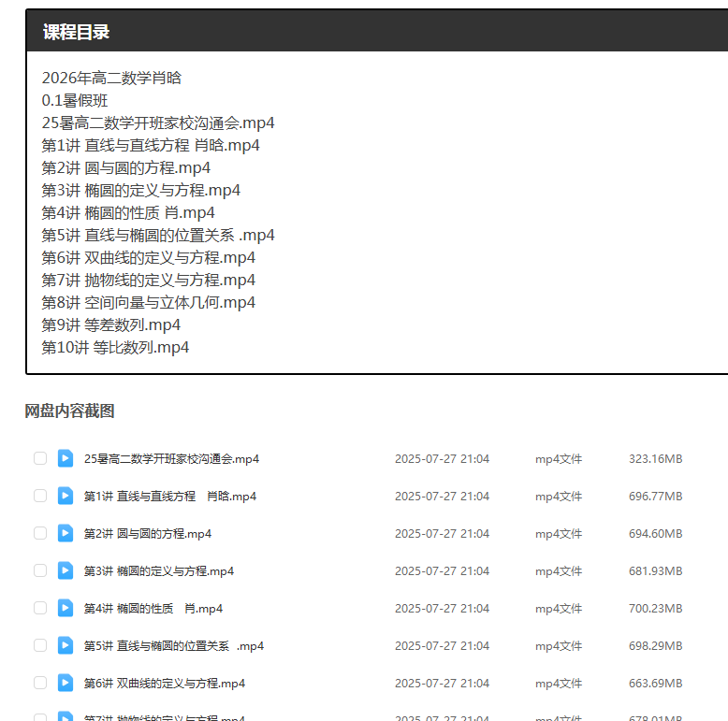Click the 网盘内容截图 heading
Screen dimensions: 728x721
coord(69,411)
